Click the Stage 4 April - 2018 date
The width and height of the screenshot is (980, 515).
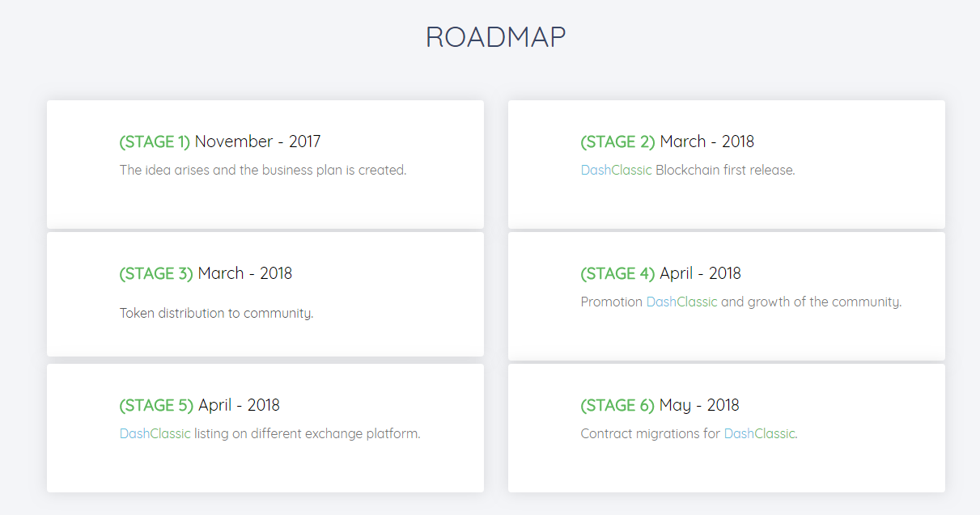click(x=700, y=273)
